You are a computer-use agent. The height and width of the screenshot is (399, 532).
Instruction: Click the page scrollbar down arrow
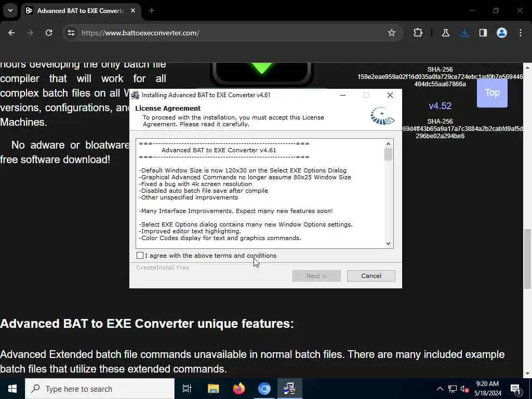tap(527, 374)
